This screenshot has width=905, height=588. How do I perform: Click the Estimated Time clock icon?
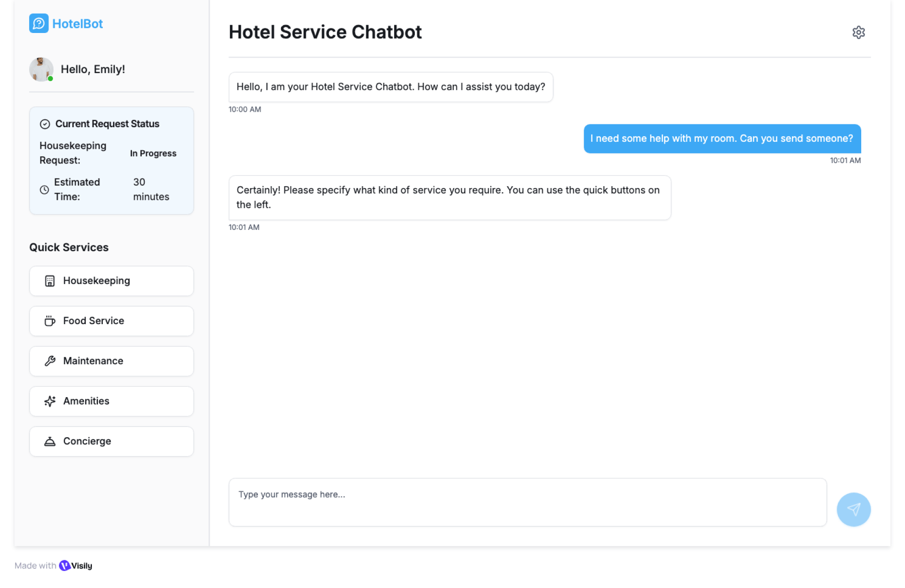pos(44,189)
